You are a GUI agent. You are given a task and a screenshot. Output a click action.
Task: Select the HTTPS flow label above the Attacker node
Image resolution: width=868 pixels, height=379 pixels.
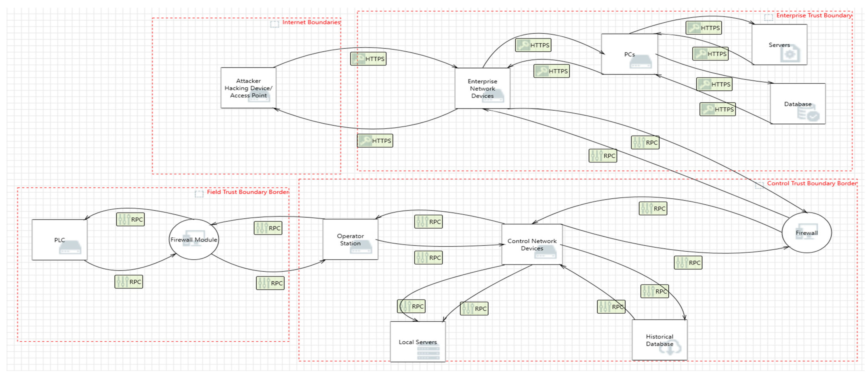(x=368, y=59)
